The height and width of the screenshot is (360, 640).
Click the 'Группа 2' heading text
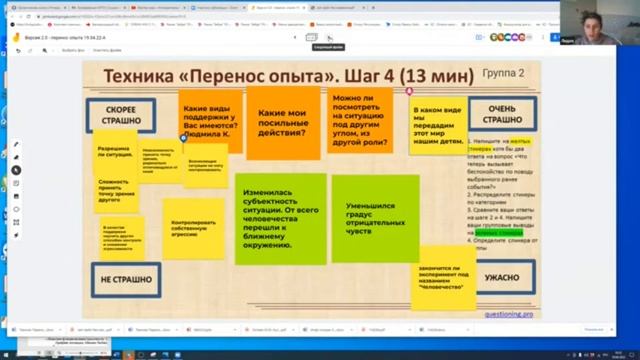[x=503, y=73]
